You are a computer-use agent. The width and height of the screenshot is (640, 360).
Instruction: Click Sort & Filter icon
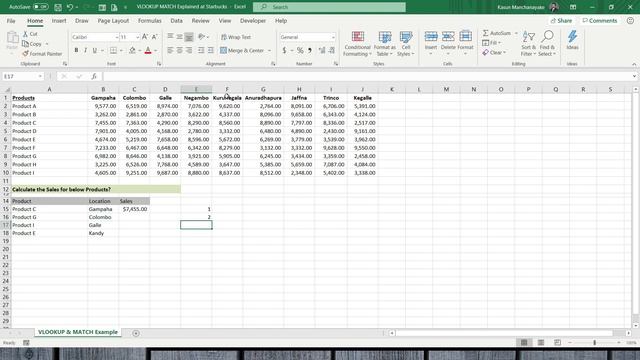pos(529,37)
